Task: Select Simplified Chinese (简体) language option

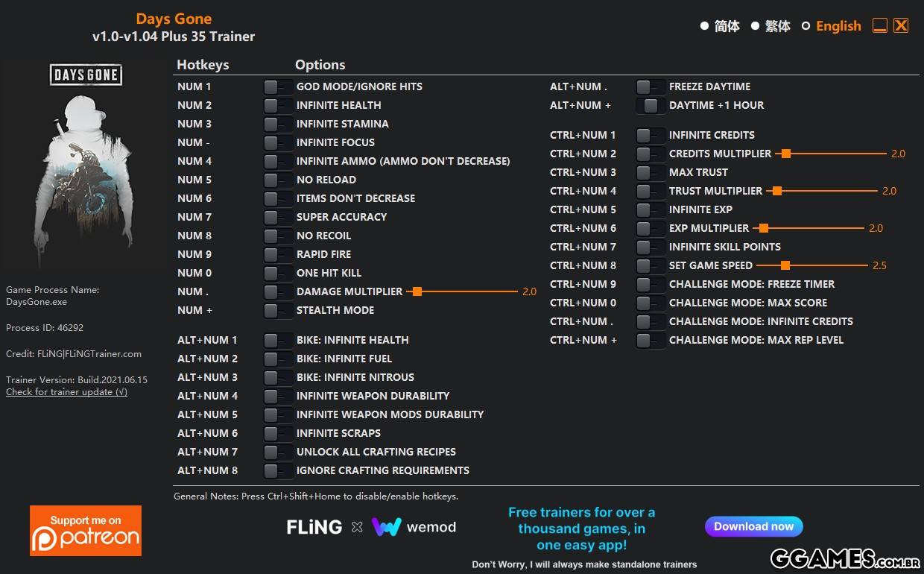Action: point(704,26)
